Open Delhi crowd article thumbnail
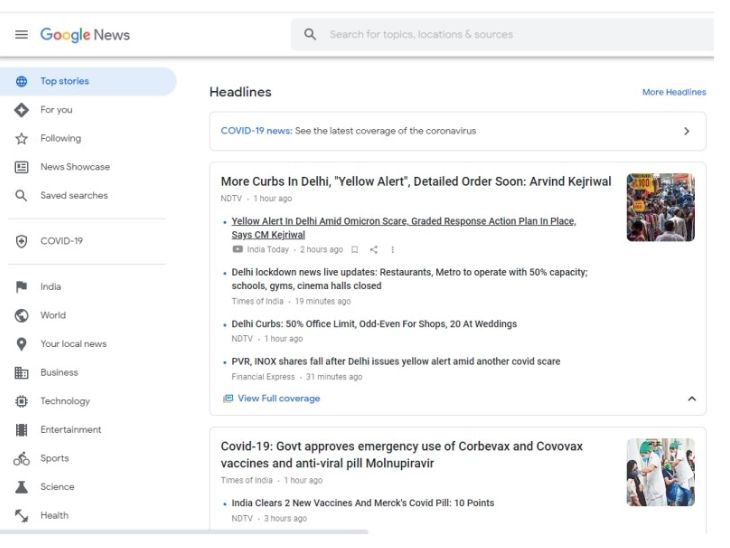The image size is (730, 548). point(661,207)
